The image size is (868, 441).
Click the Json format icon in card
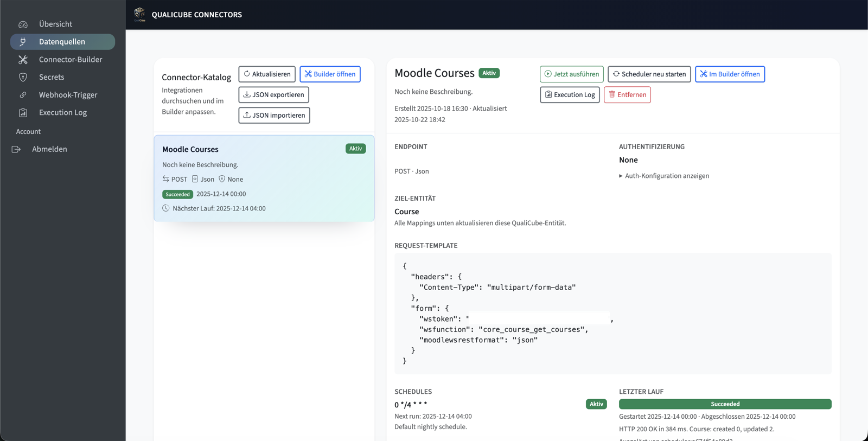point(195,179)
